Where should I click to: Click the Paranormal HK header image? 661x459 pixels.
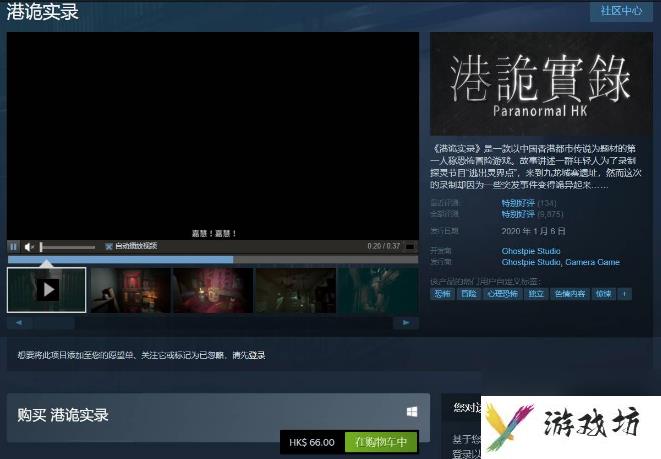click(541, 84)
